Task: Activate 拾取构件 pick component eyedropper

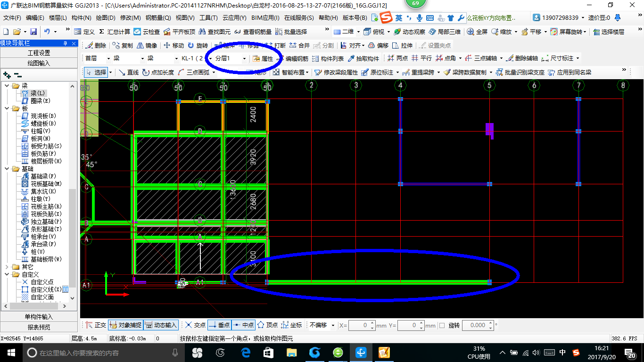Action: pos(363,58)
